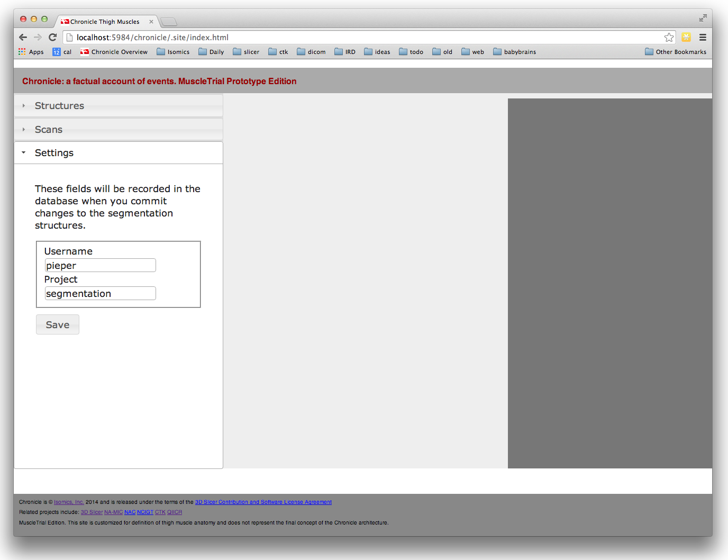
Task: Expand the Scans accordion section
Action: coord(49,130)
